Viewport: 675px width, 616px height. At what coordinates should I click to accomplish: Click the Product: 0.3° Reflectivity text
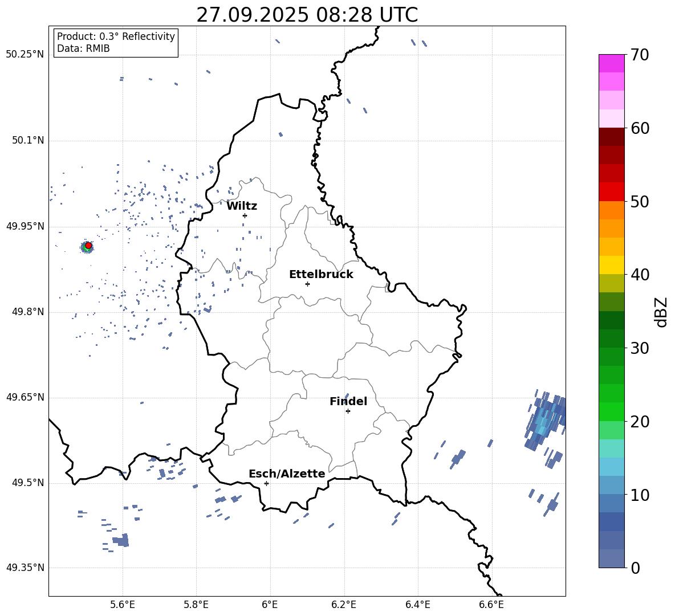coord(116,36)
